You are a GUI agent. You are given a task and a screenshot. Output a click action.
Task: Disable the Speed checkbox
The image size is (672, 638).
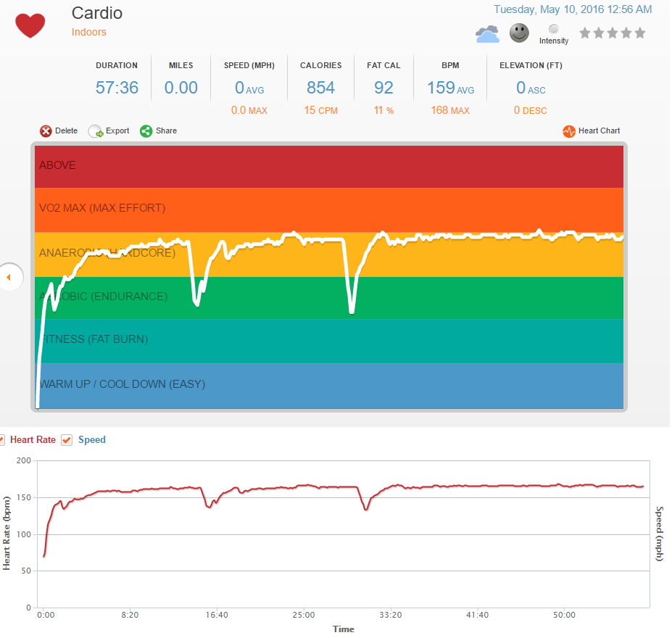click(67, 439)
